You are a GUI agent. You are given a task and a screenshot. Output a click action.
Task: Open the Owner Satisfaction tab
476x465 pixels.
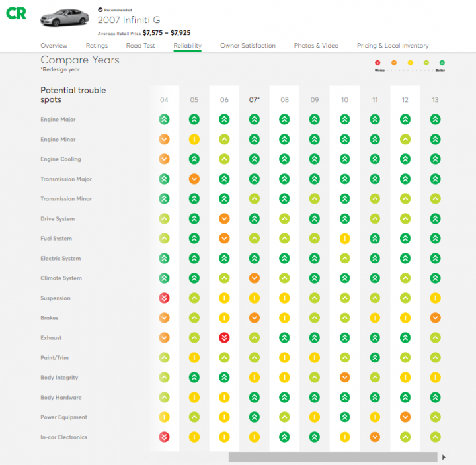pyautogui.click(x=248, y=45)
